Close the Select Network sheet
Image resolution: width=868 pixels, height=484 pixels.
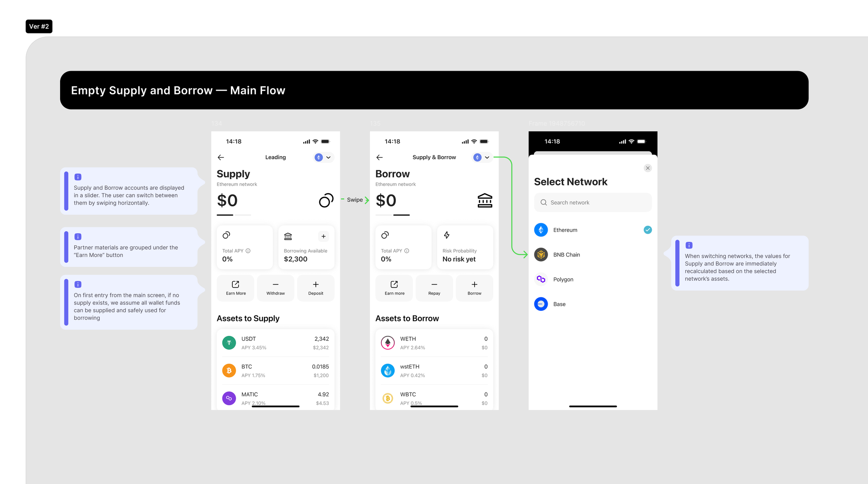[x=648, y=168]
